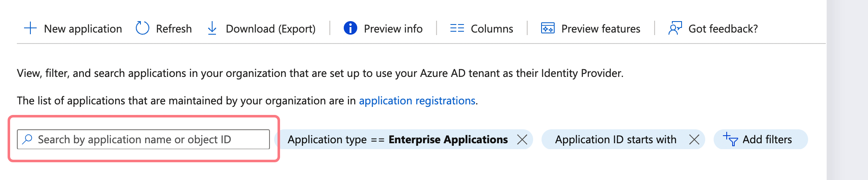Click the Download arrow icon
Viewport: 868px width, 180px height.
(212, 28)
